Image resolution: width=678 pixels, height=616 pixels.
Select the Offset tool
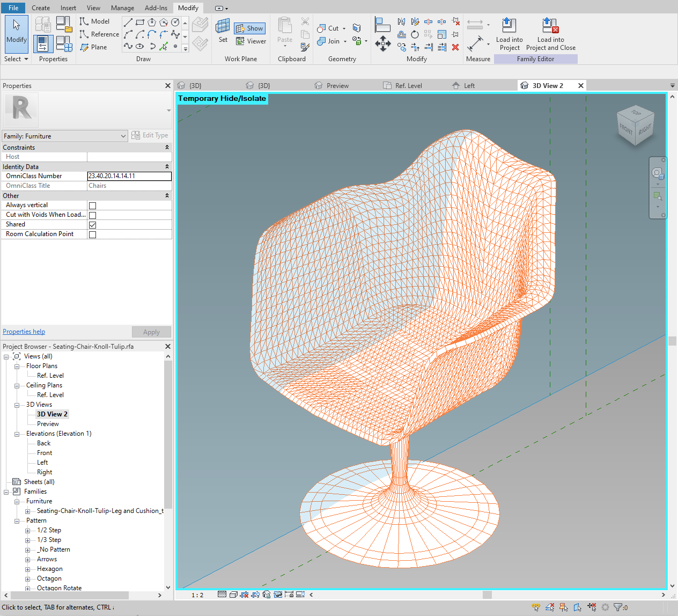click(x=401, y=34)
